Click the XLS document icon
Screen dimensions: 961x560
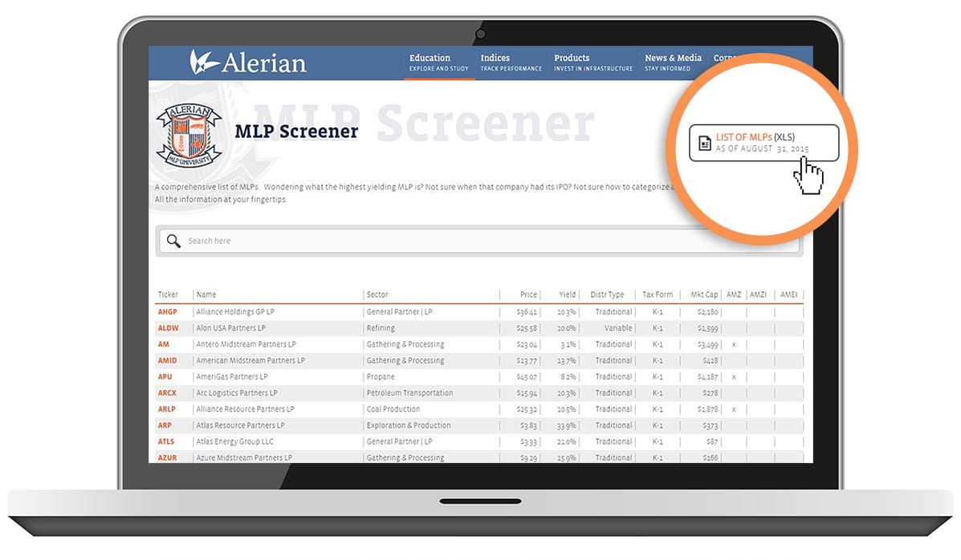[704, 144]
